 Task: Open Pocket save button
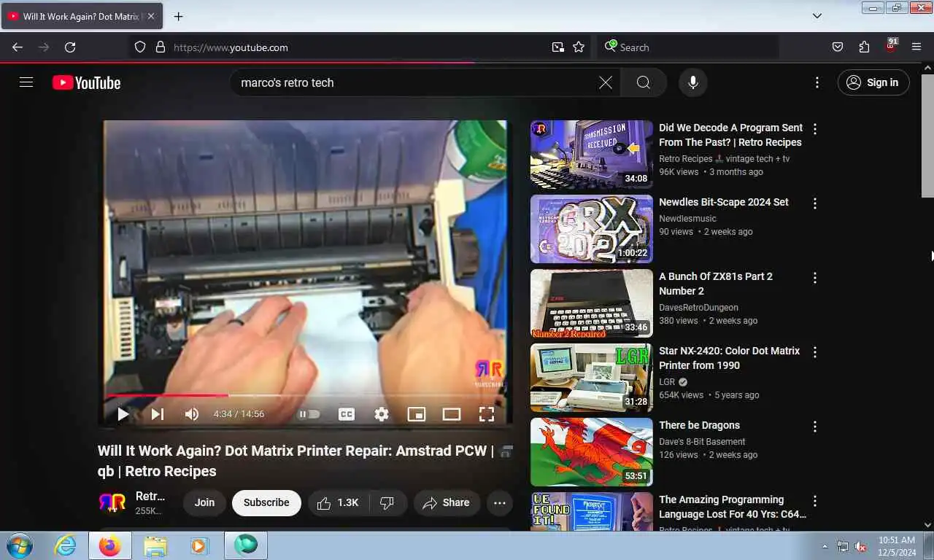tap(838, 47)
